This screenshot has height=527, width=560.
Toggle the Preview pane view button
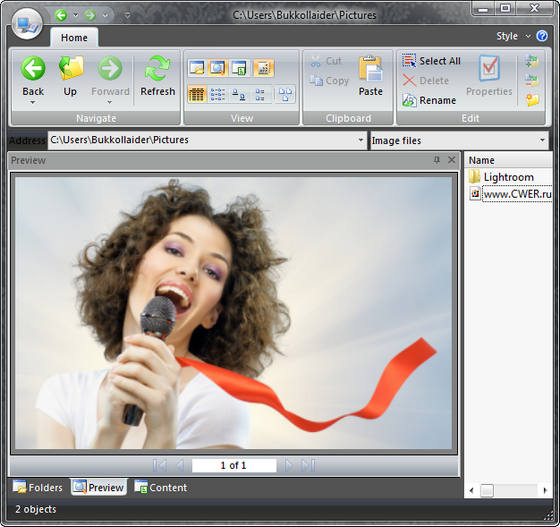tap(218, 67)
